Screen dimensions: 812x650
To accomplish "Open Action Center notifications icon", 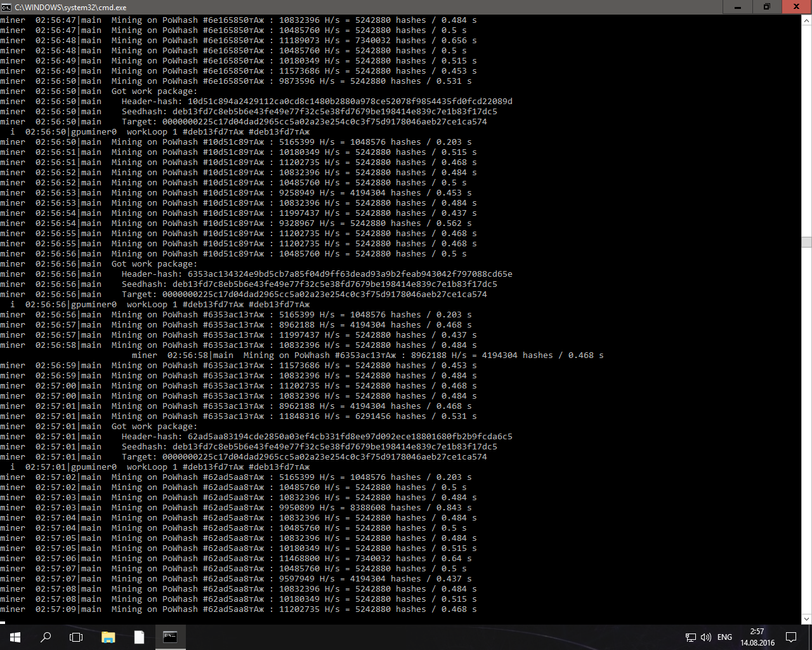I will pyautogui.click(x=791, y=637).
